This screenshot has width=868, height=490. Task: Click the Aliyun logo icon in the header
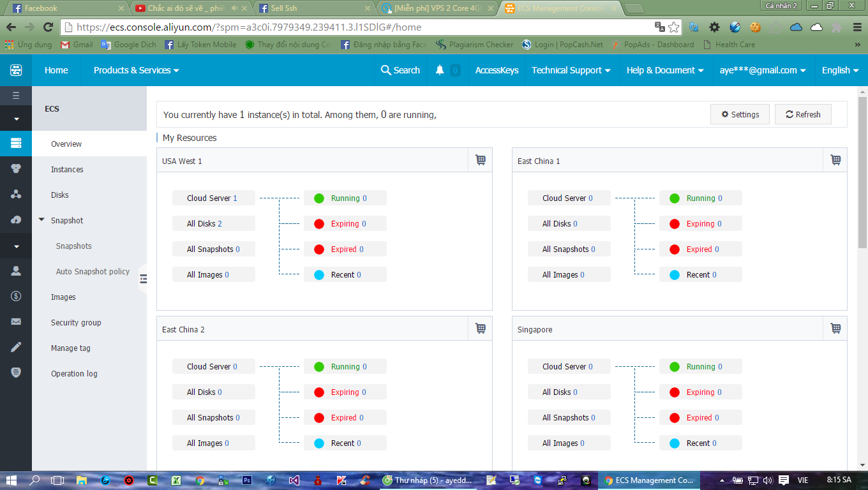[x=16, y=70]
